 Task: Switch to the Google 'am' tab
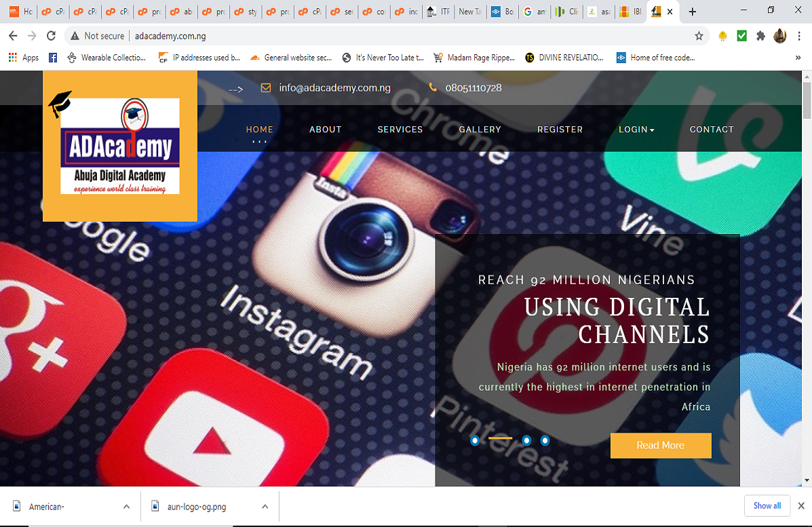coord(535,12)
